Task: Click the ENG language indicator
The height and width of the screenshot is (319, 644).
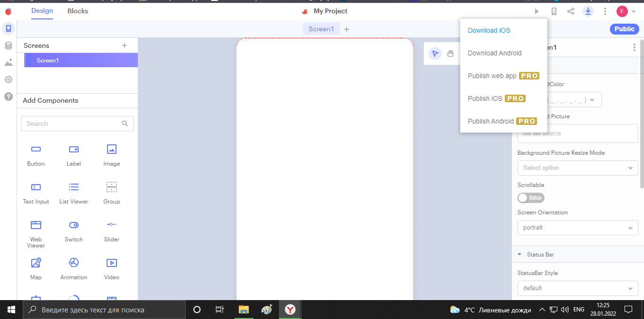Action: pyautogui.click(x=579, y=310)
